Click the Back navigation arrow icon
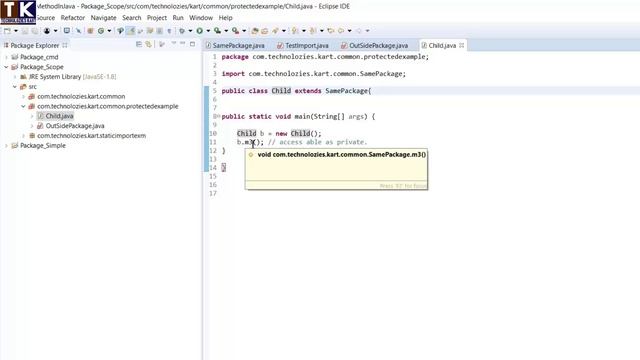Image resolution: width=640 pixels, height=360 pixels. [x=341, y=31]
